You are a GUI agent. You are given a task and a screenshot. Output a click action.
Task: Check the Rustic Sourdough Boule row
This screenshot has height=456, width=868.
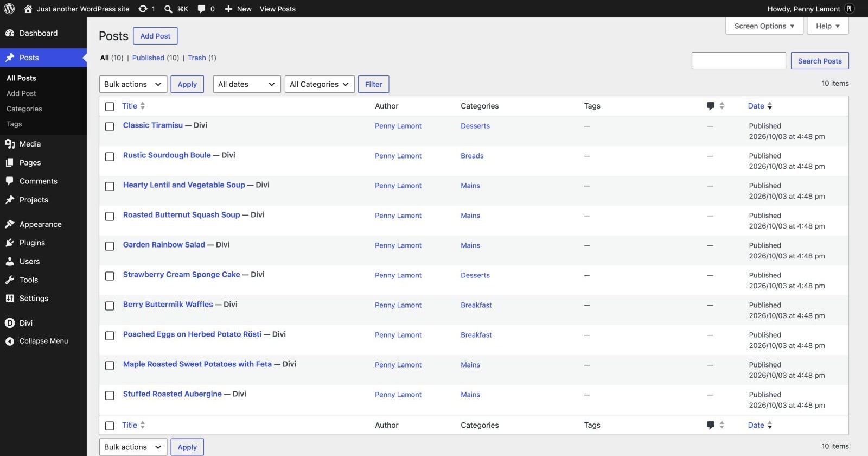point(110,156)
